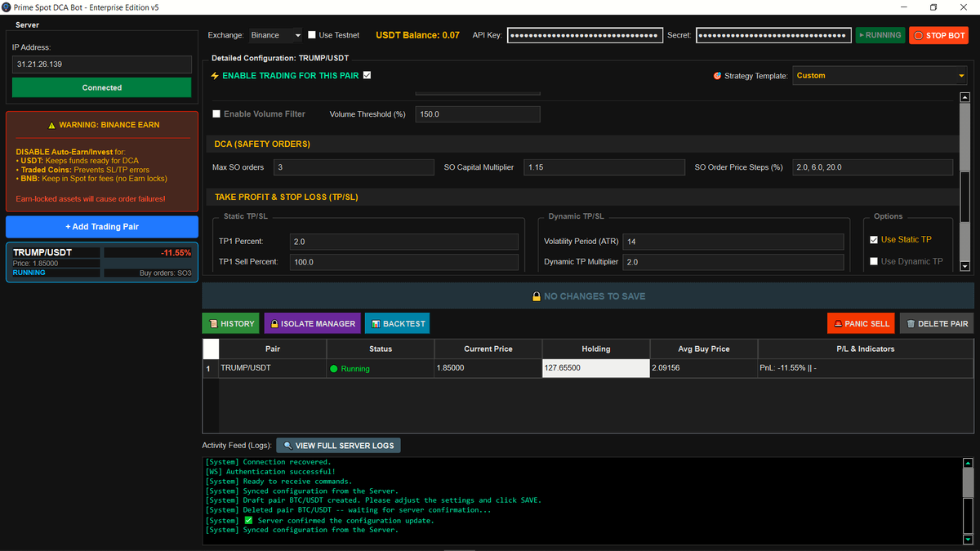This screenshot has width=980, height=551.
Task: Enable the Use Testnet checkbox
Action: (x=312, y=35)
